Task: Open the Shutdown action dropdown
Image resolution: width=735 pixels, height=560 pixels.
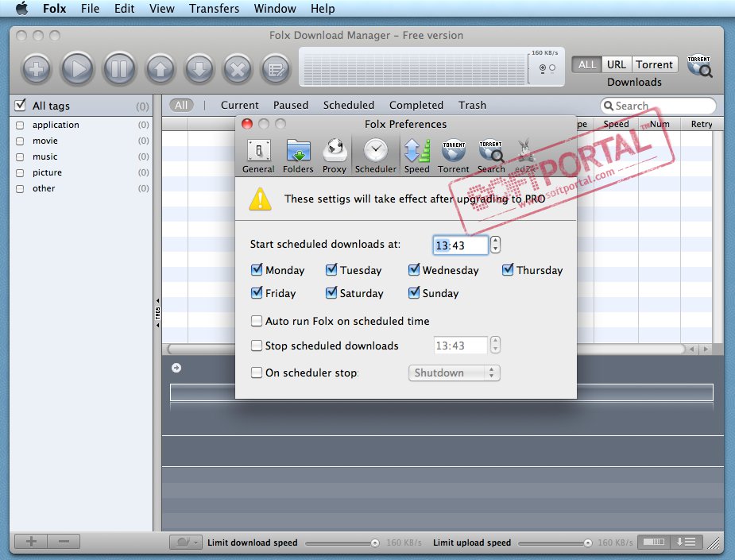Action: coord(454,373)
